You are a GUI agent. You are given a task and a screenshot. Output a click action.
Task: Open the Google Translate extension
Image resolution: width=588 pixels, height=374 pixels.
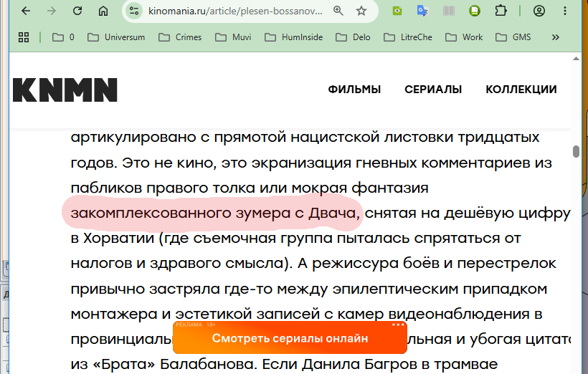(422, 11)
